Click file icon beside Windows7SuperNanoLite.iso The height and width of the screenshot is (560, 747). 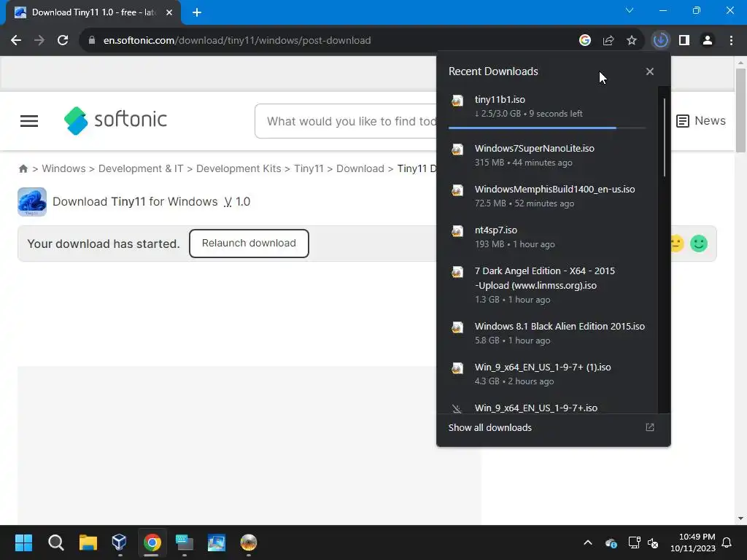click(457, 150)
